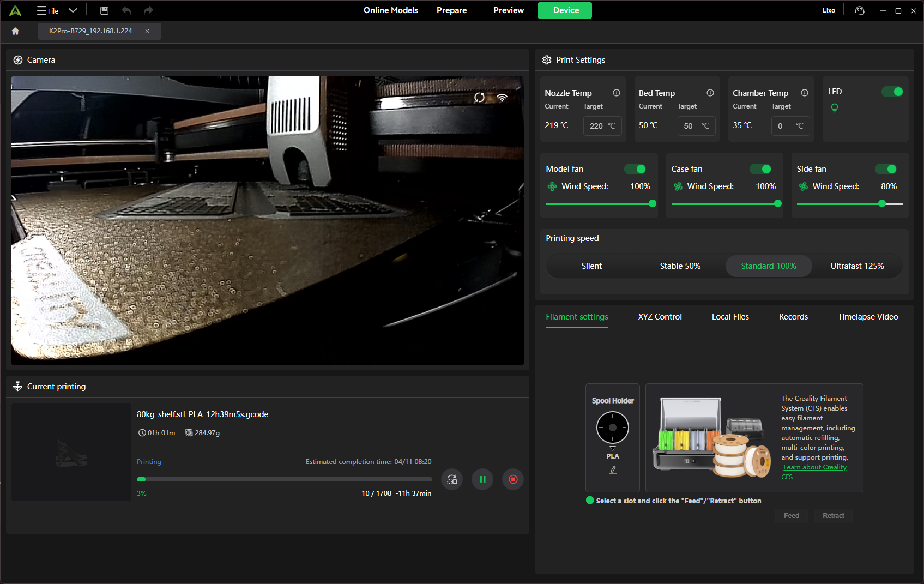Click the Chamber Temp info icon

pyautogui.click(x=805, y=93)
